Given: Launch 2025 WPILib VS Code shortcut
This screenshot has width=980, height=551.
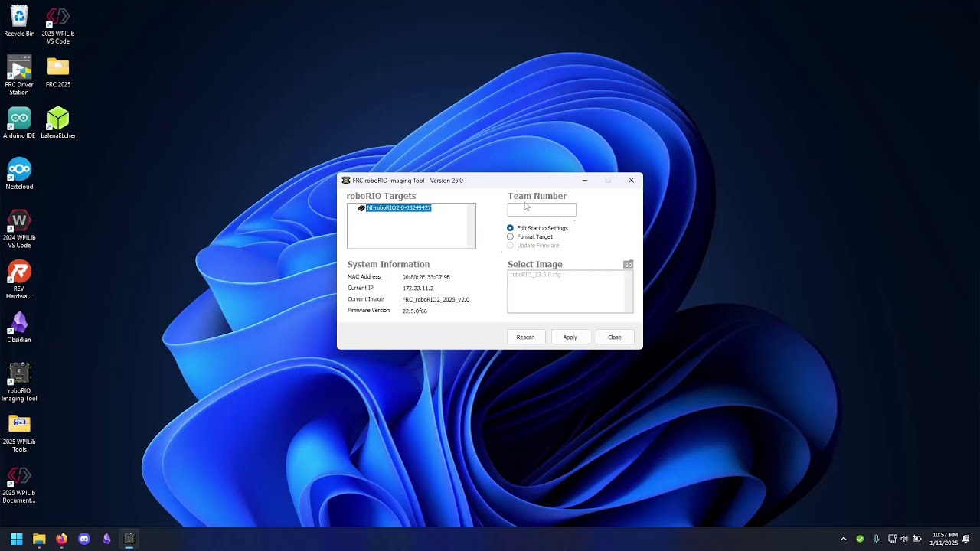Looking at the screenshot, I should 58,25.
